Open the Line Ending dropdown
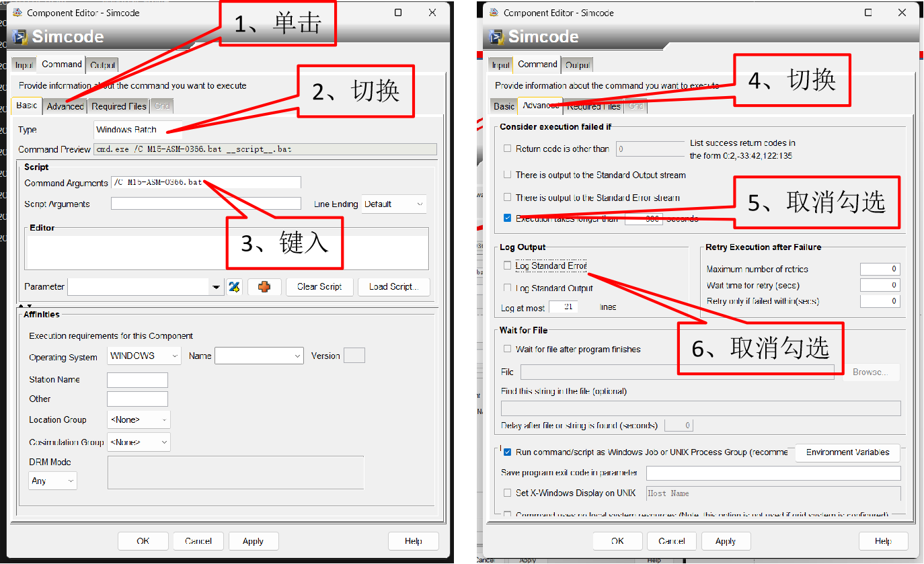 coord(394,204)
